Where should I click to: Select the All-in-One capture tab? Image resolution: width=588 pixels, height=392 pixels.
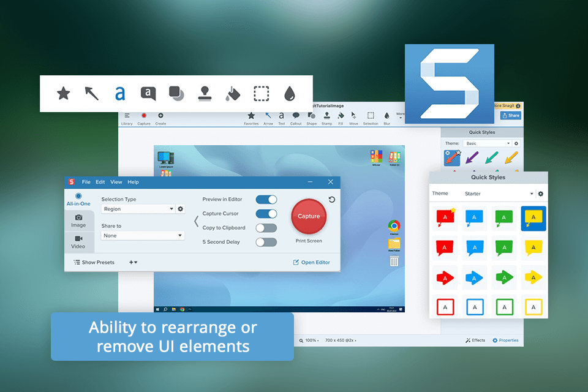(78, 200)
